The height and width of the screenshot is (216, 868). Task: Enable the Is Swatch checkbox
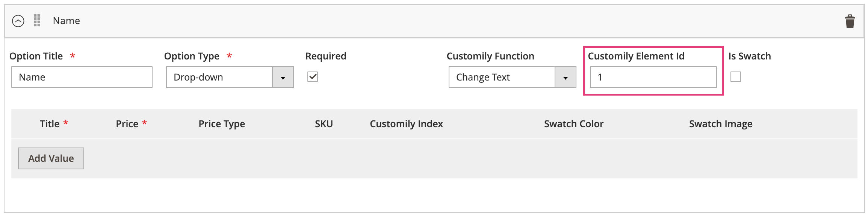pos(736,77)
